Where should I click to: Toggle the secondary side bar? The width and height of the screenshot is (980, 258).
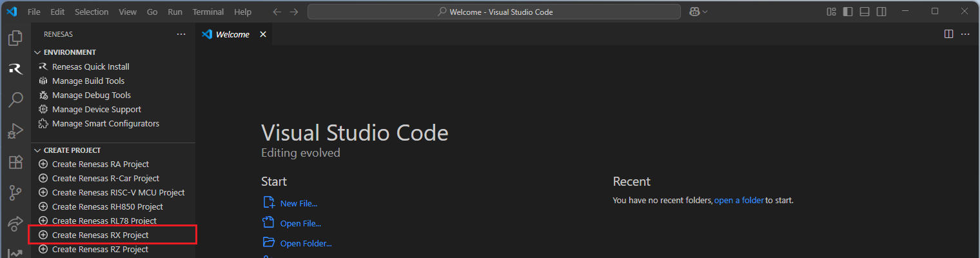(x=881, y=12)
